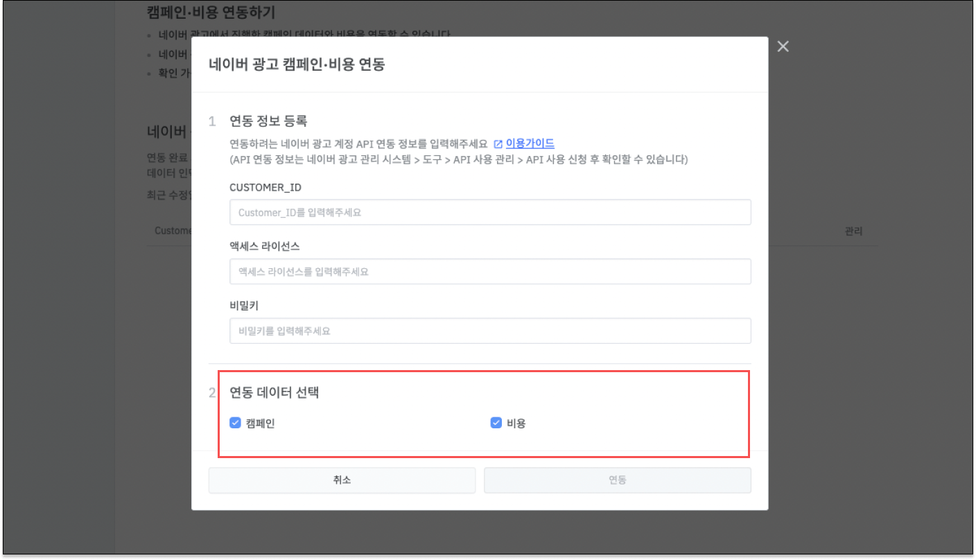The height and width of the screenshot is (560, 976).
Task: Click the 연동 button
Action: (617, 480)
